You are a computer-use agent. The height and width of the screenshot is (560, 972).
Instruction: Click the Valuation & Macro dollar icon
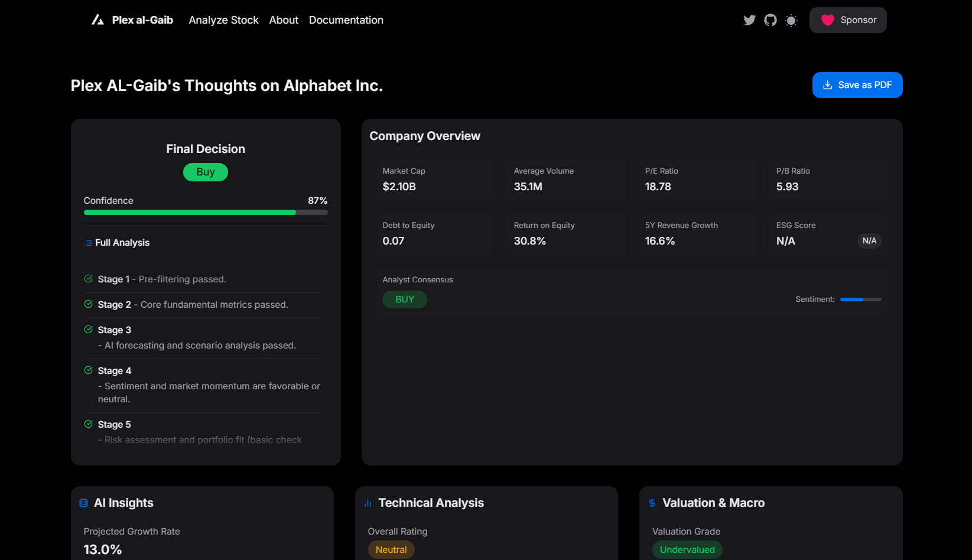pyautogui.click(x=652, y=503)
